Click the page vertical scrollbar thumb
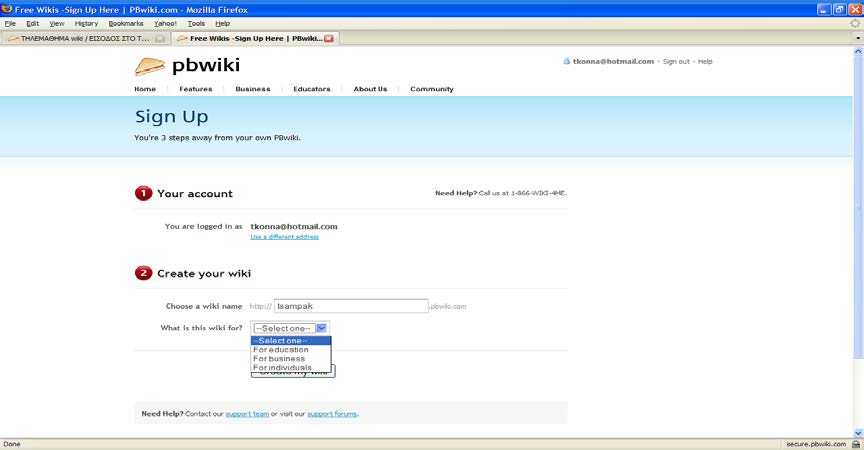The height and width of the screenshot is (450, 864). coord(858,207)
